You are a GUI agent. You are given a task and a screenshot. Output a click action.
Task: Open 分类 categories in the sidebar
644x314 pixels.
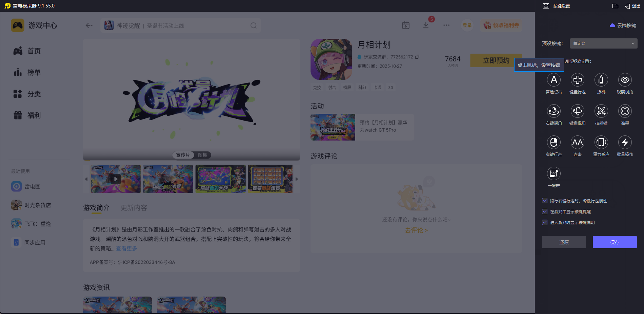coord(27,94)
